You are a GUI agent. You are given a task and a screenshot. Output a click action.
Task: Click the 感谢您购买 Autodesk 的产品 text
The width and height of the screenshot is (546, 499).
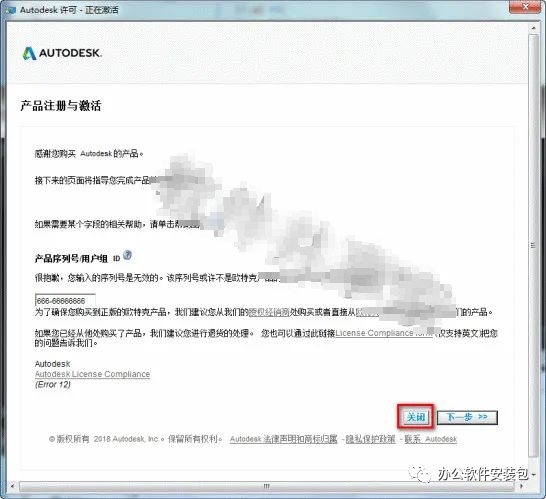[x=89, y=154]
